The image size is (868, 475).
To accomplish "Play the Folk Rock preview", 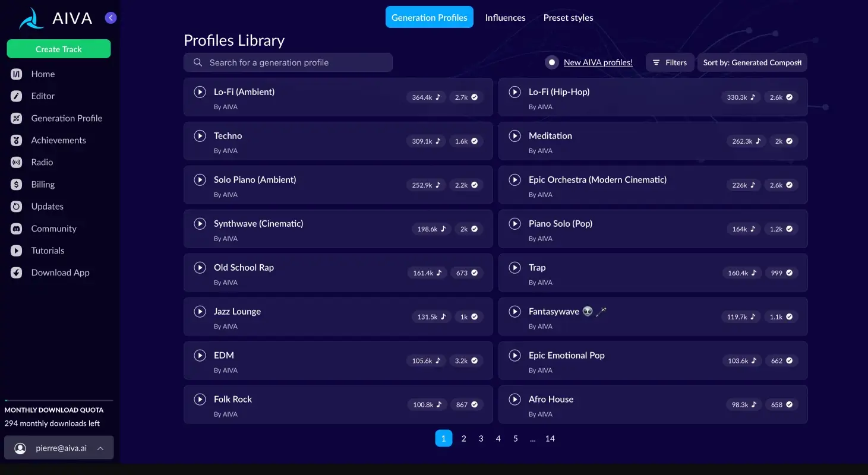I will (x=200, y=400).
